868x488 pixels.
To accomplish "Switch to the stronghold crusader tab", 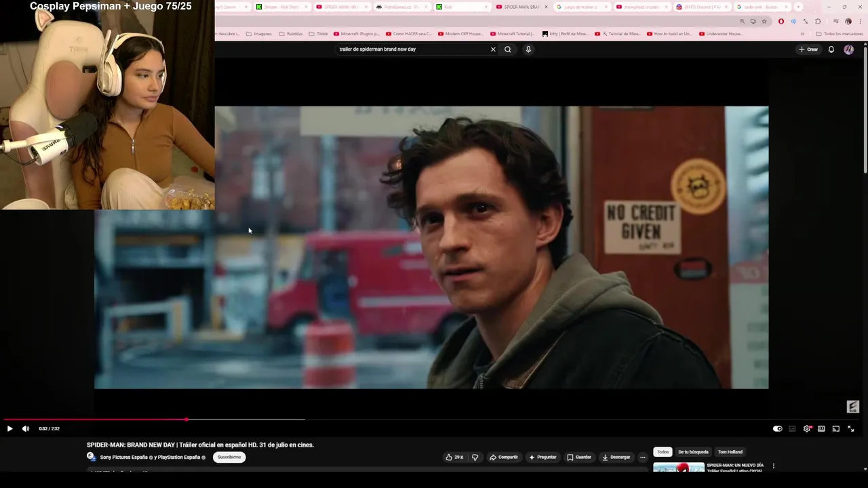I will (641, 7).
